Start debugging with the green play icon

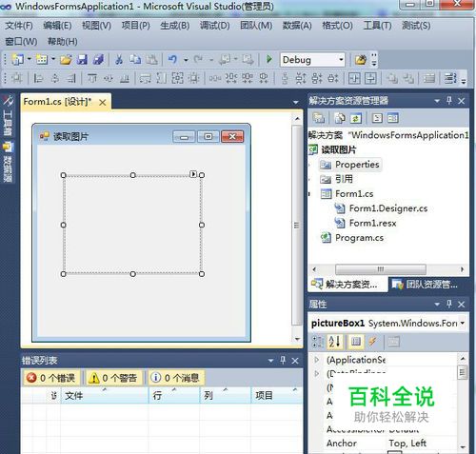tap(269, 59)
